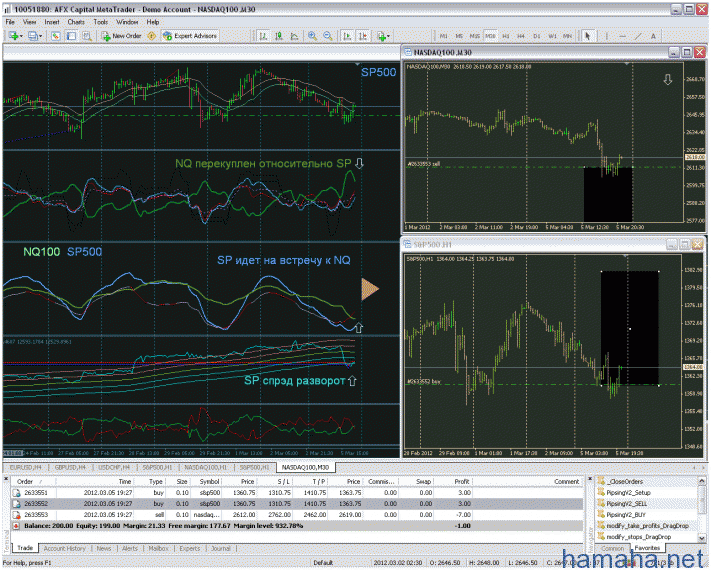Switch to candlestick chart mode

[279, 36]
